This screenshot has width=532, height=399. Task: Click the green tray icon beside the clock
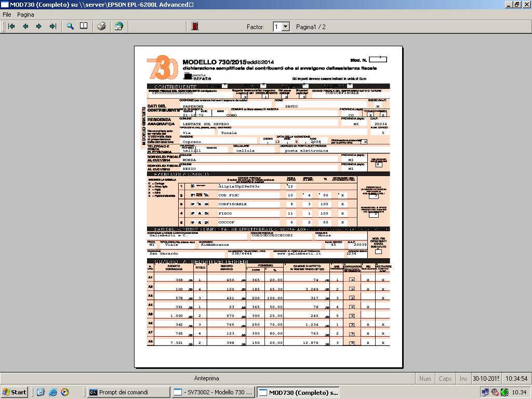pos(504,392)
